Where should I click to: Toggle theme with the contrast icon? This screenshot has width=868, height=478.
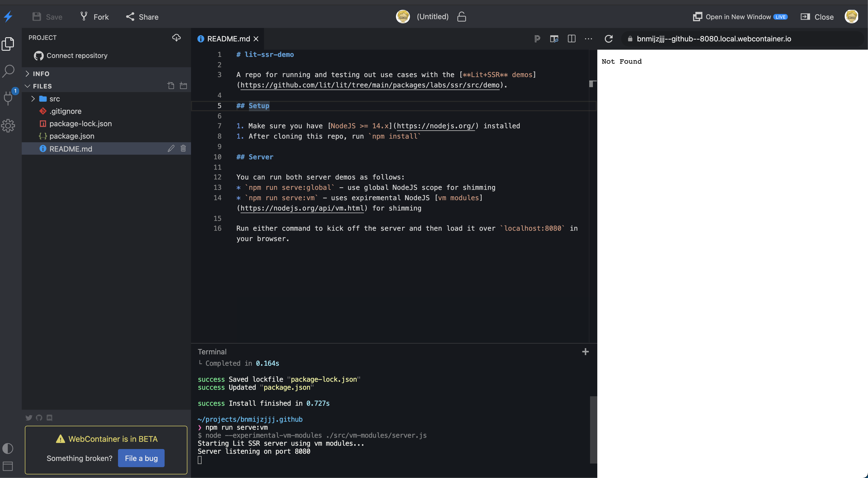coord(8,448)
